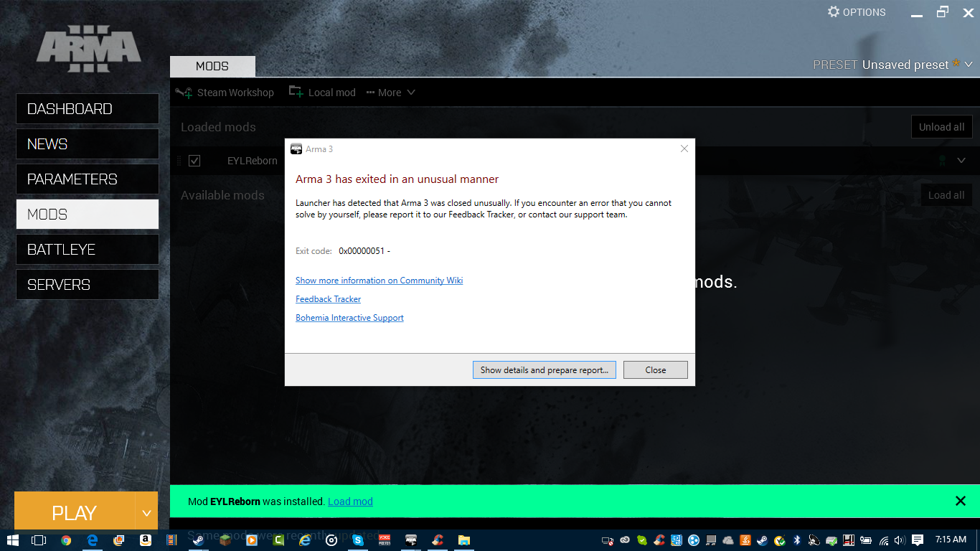Uncheck the EYLReborn mod checkbox

coord(194,161)
